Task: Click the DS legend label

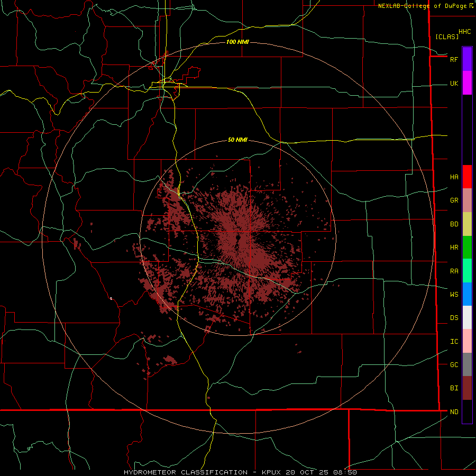Action: (x=454, y=318)
